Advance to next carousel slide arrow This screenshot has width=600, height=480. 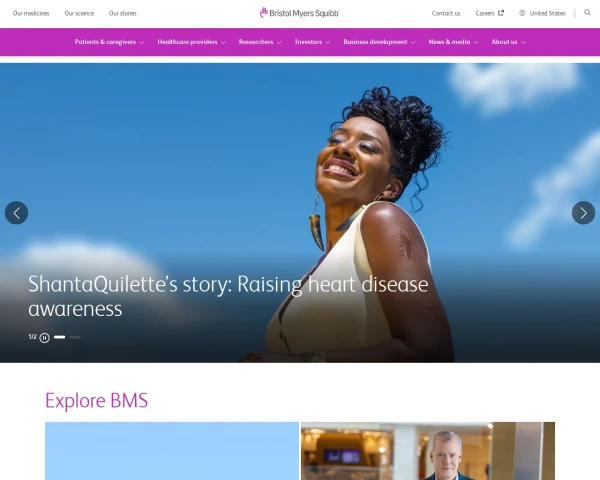click(583, 213)
